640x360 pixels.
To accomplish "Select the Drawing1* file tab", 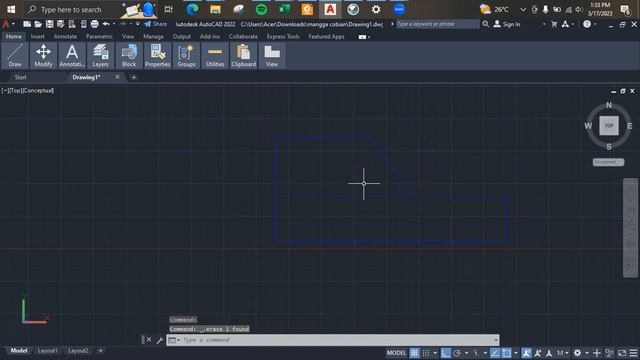I will coord(86,77).
